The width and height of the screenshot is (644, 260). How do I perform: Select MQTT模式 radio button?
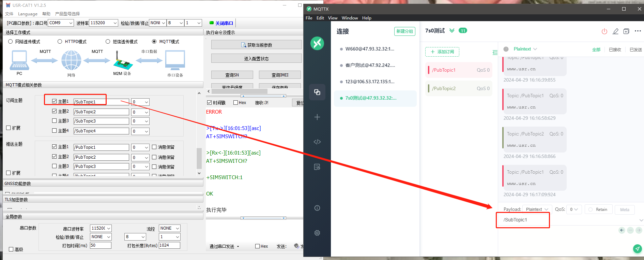click(x=154, y=42)
